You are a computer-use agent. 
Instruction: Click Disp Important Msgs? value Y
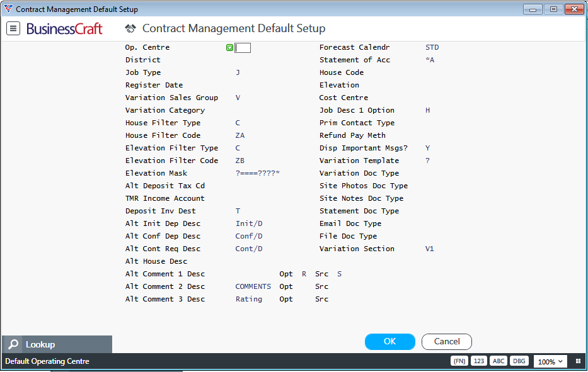[427, 148]
